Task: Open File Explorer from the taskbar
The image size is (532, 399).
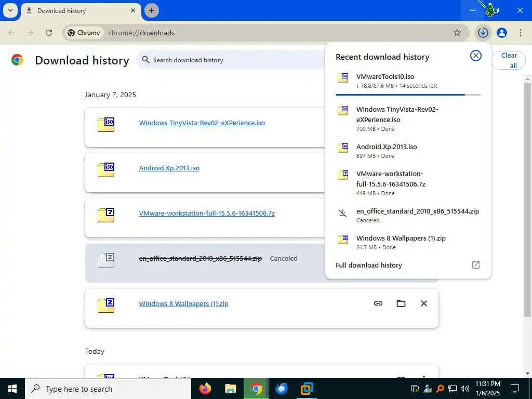Action: pos(230,389)
